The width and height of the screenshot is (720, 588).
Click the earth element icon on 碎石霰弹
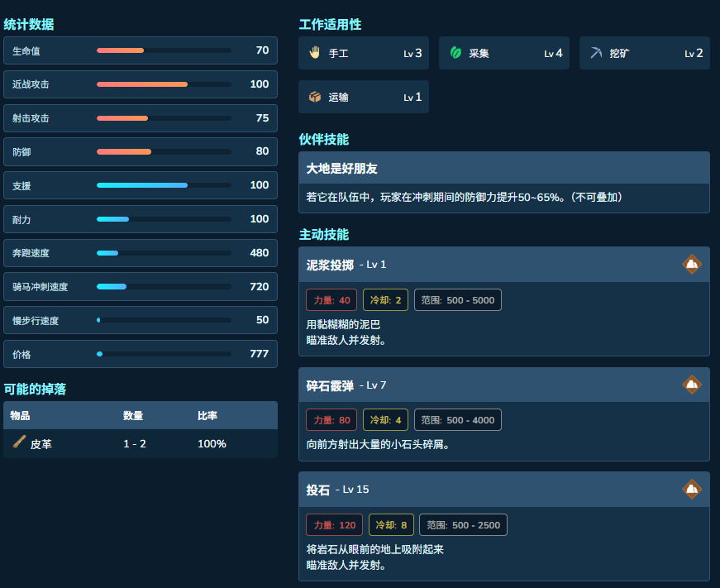[x=692, y=385]
